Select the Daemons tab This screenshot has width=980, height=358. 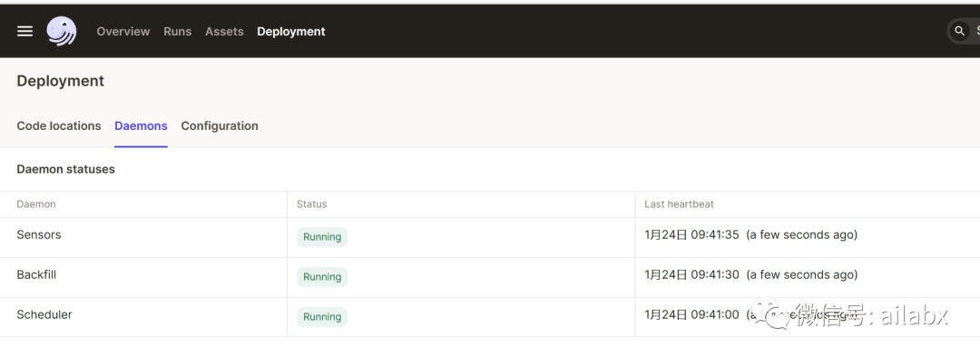click(x=141, y=125)
